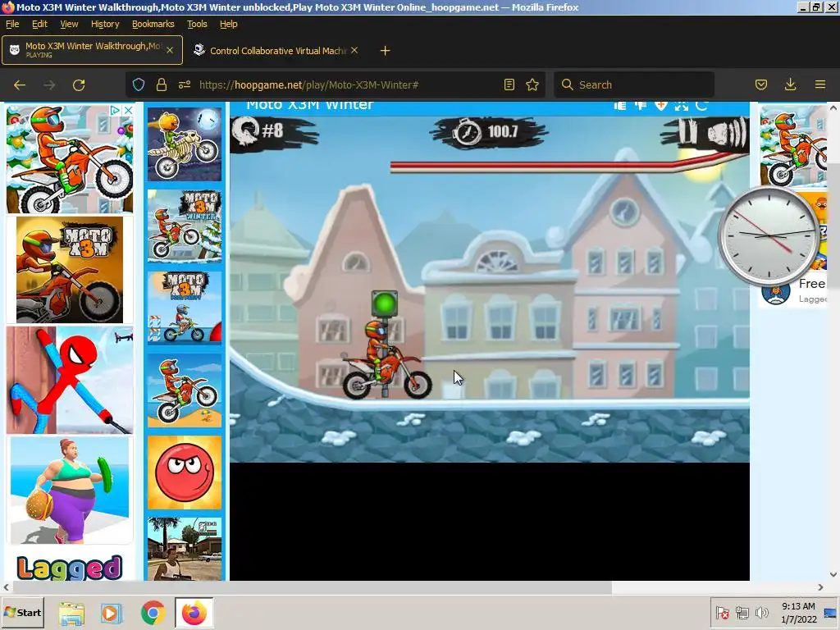Open the History menu

coord(105,24)
